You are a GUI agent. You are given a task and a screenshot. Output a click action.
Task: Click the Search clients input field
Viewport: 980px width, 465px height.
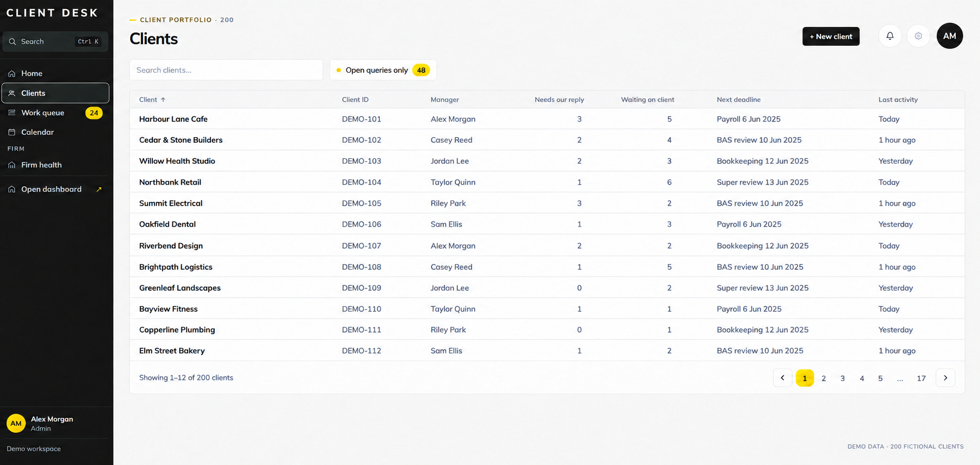[x=226, y=70]
